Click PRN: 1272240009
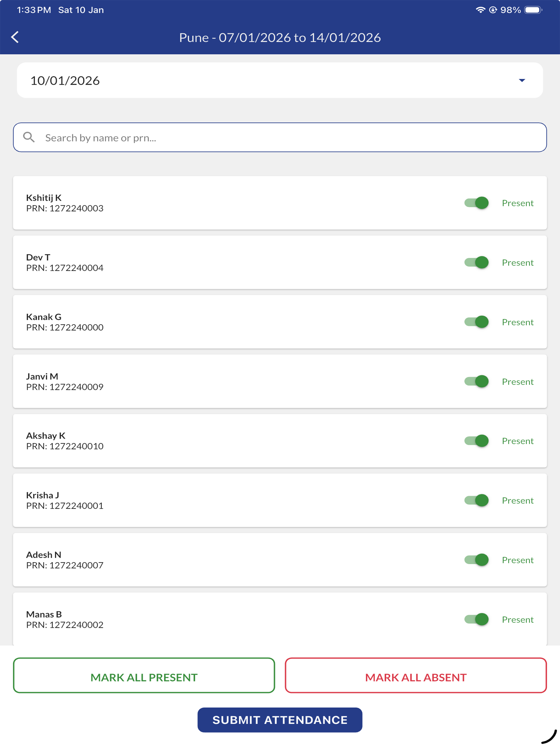Image resolution: width=560 pixels, height=747 pixels. click(x=65, y=387)
